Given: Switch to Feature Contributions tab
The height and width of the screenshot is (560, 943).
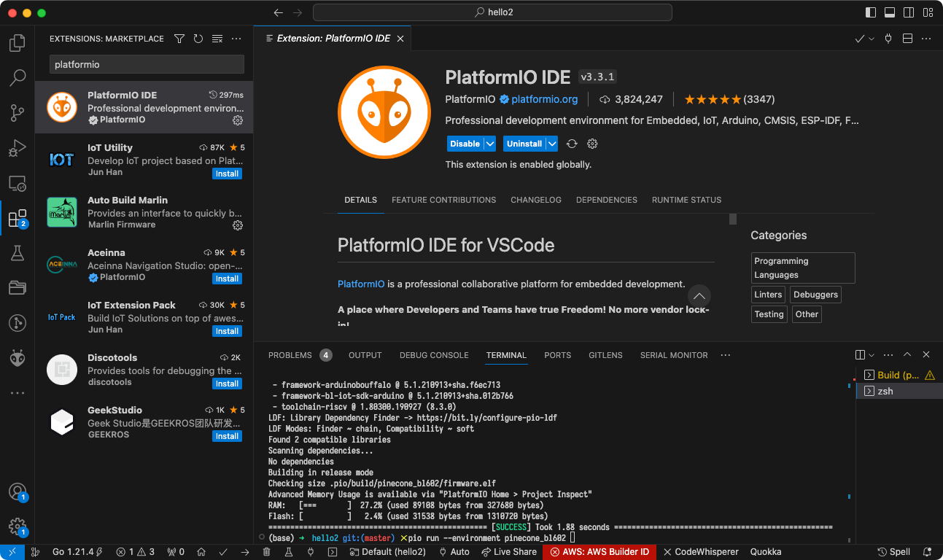Looking at the screenshot, I should pyautogui.click(x=443, y=200).
